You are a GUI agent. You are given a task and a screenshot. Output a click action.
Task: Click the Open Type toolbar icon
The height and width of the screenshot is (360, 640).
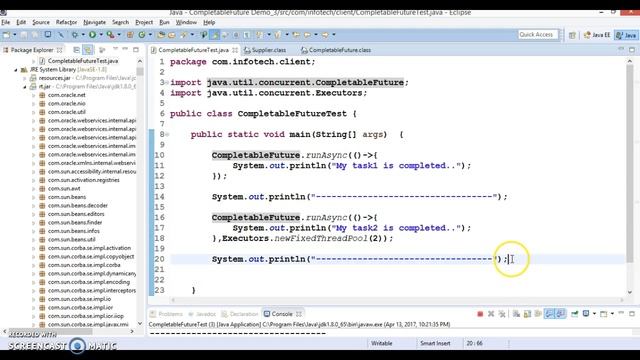(161, 35)
